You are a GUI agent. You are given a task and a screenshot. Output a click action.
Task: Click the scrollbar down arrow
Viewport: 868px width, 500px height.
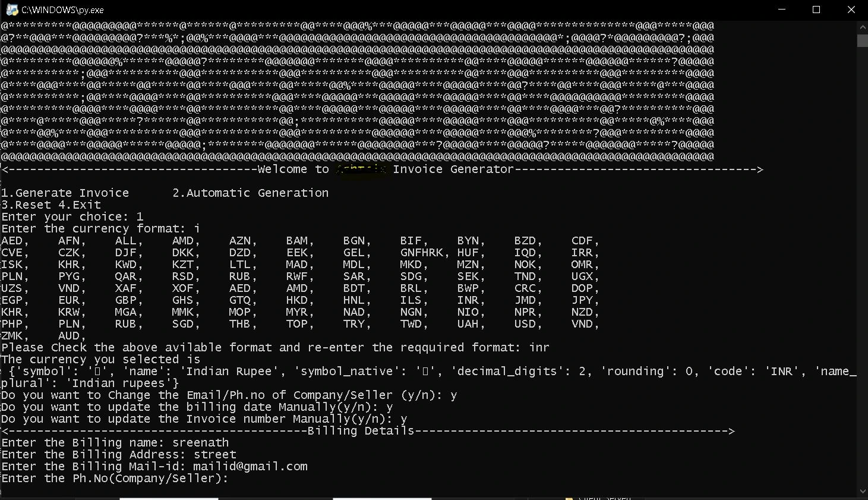[x=862, y=491]
